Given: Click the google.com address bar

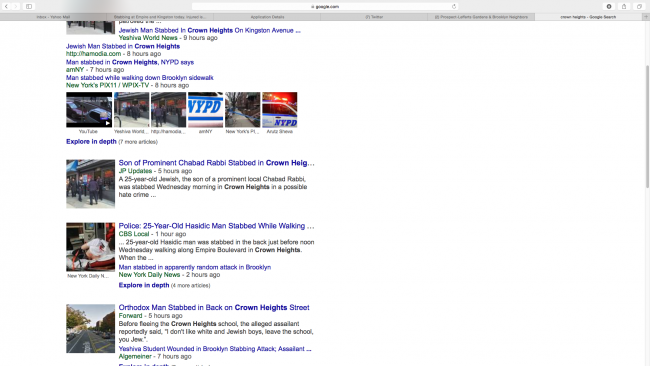Looking at the screenshot, I should (325, 6).
